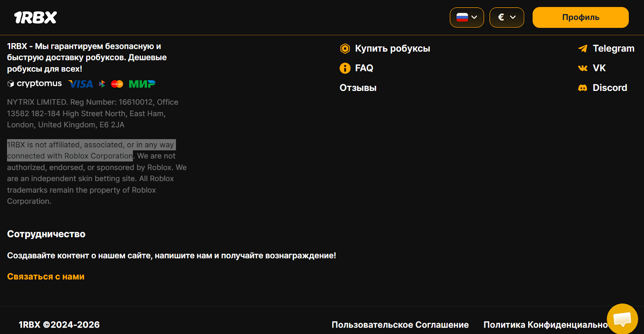Open the euro currency dropdown
The height and width of the screenshot is (334, 644).
[507, 17]
